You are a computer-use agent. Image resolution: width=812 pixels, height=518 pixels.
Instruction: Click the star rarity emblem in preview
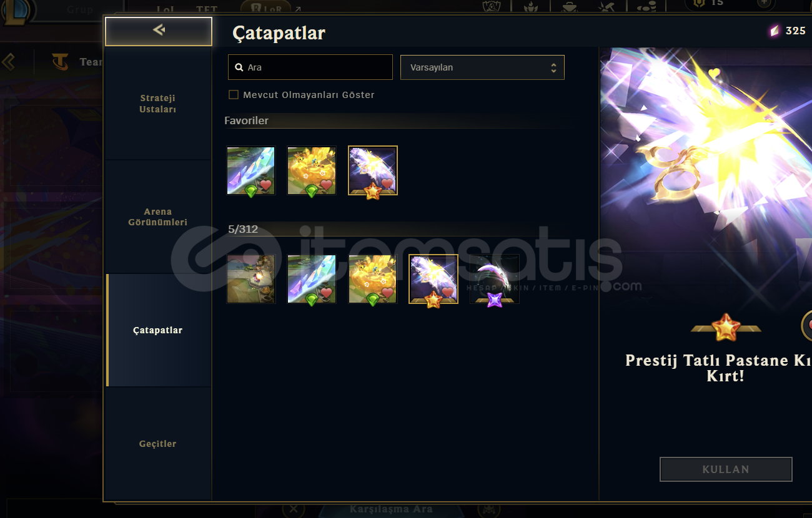pos(726,327)
